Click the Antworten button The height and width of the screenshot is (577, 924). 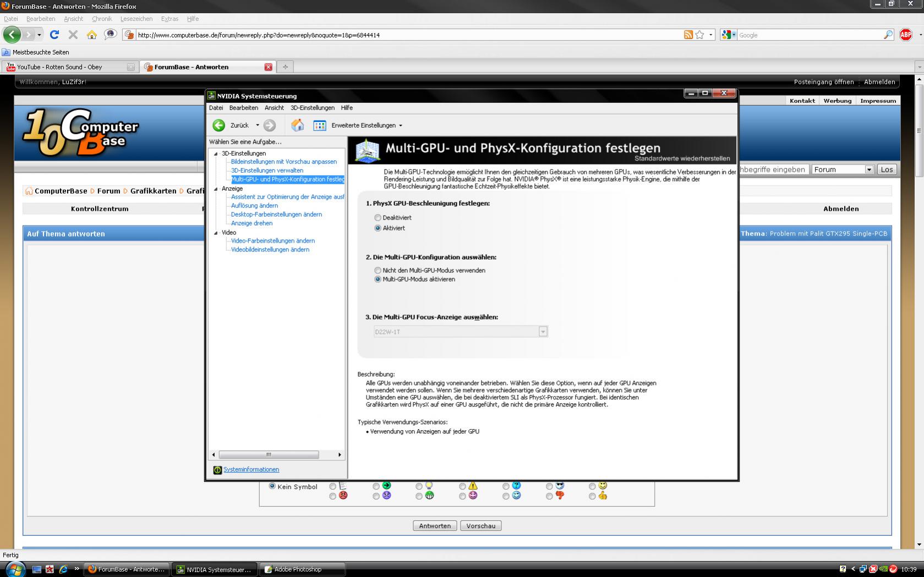click(435, 526)
